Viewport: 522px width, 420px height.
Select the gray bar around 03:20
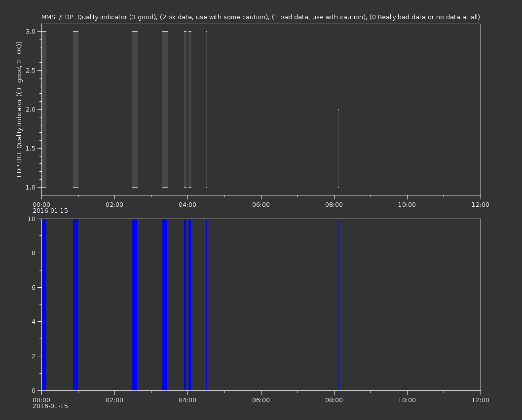click(x=165, y=109)
